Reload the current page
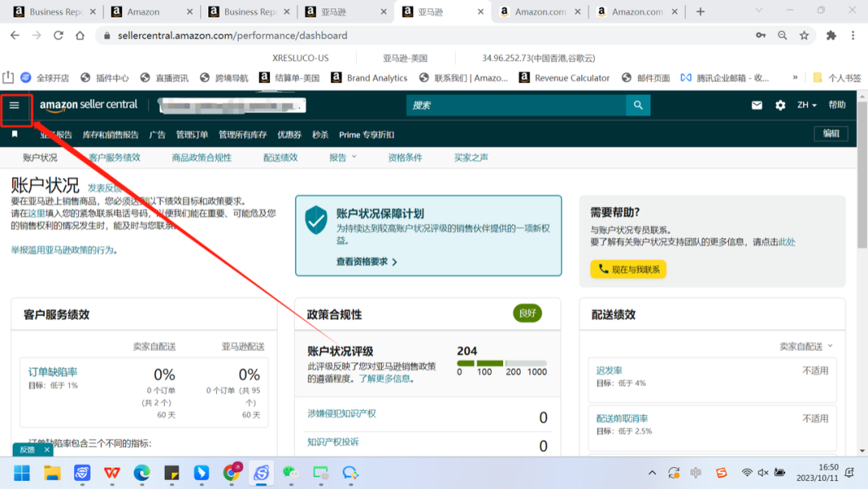868x489 pixels. click(58, 35)
